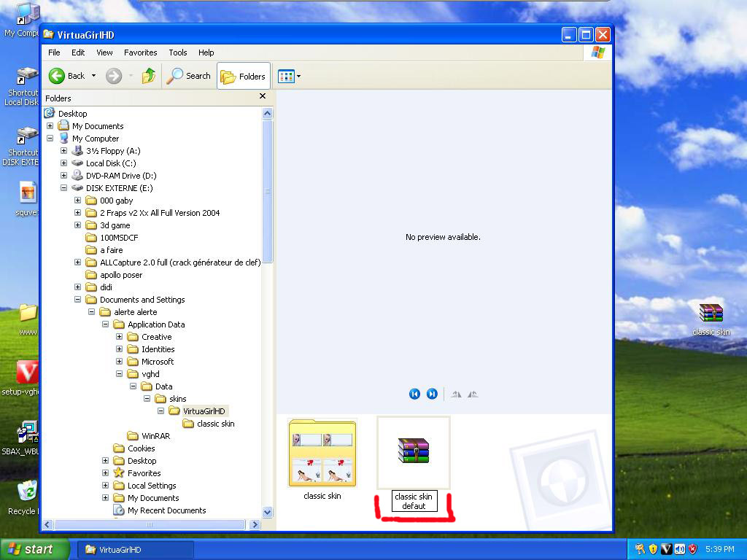Select classic skin subfolder in tree
The image size is (747, 560).
(216, 424)
